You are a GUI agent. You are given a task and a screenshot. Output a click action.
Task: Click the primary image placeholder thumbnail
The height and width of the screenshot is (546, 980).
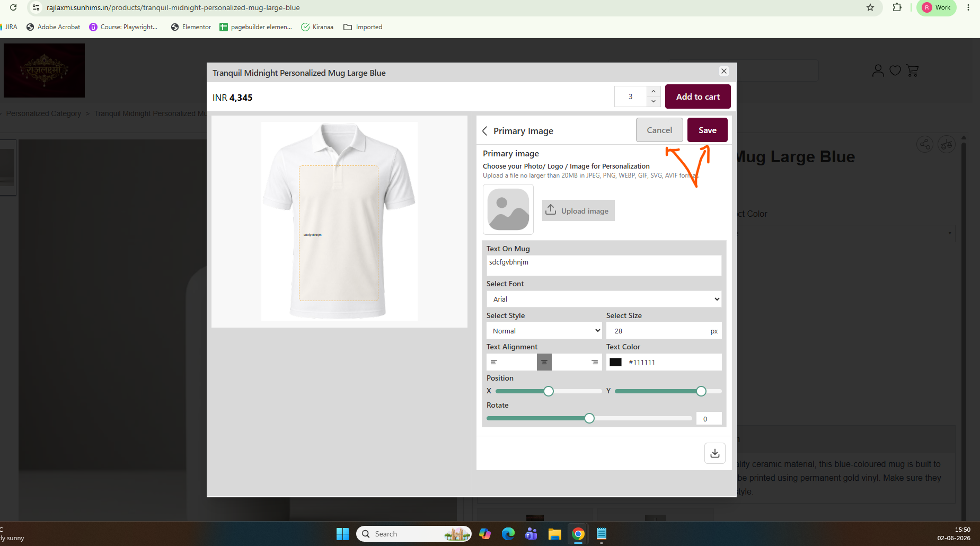[508, 209]
